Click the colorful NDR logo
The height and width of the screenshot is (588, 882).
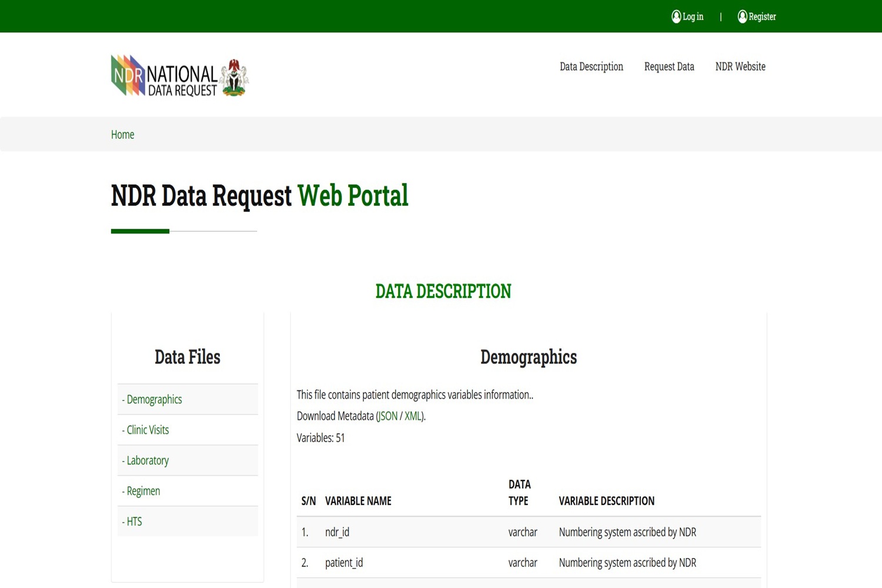click(128, 75)
